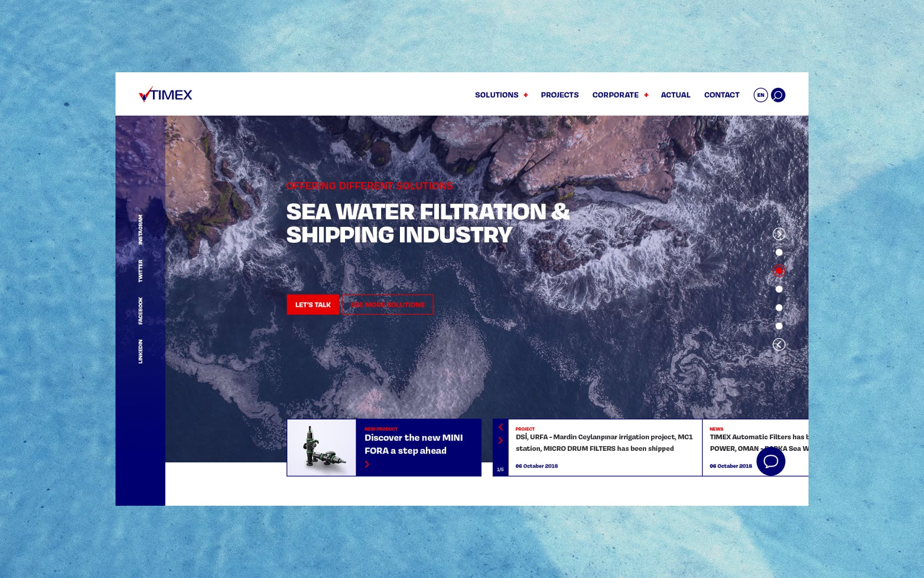
Task: Select the first slider dot
Action: pos(779,252)
